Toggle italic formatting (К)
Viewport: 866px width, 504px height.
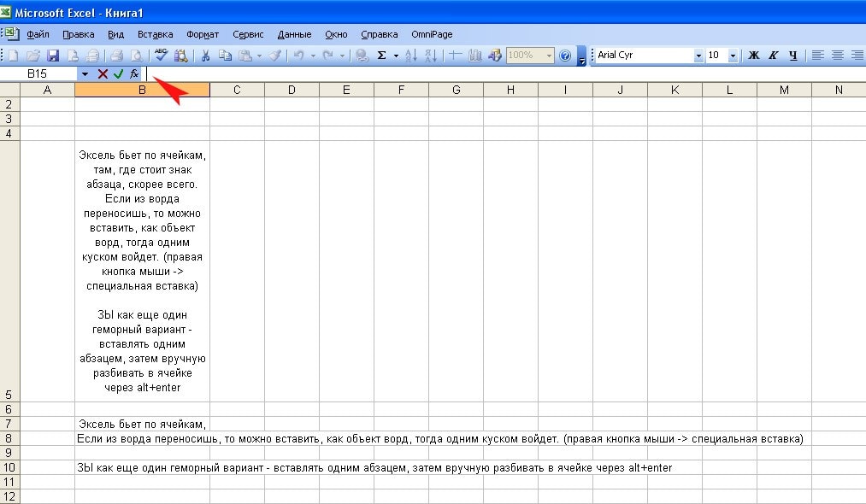click(x=774, y=56)
